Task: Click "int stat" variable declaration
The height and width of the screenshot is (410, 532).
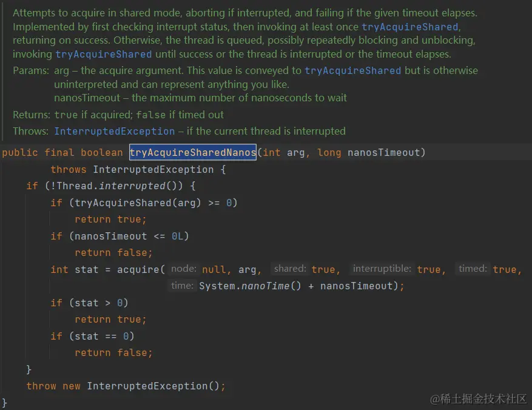Action: tap(74, 270)
